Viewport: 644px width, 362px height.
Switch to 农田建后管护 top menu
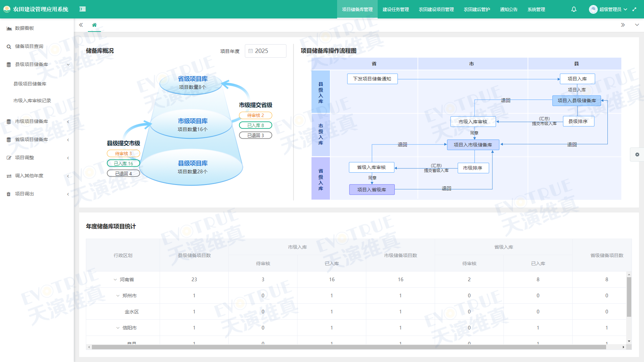pos(477,9)
